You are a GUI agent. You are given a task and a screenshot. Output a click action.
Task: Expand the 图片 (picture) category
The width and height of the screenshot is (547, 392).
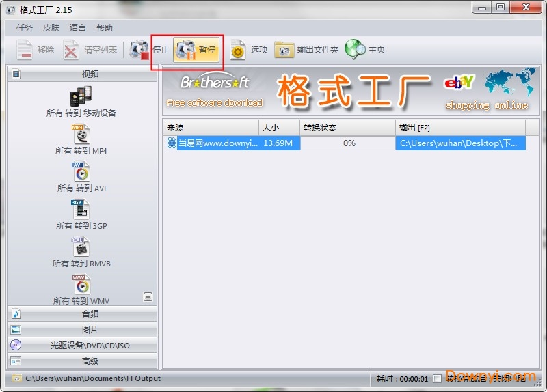pyautogui.click(x=82, y=330)
